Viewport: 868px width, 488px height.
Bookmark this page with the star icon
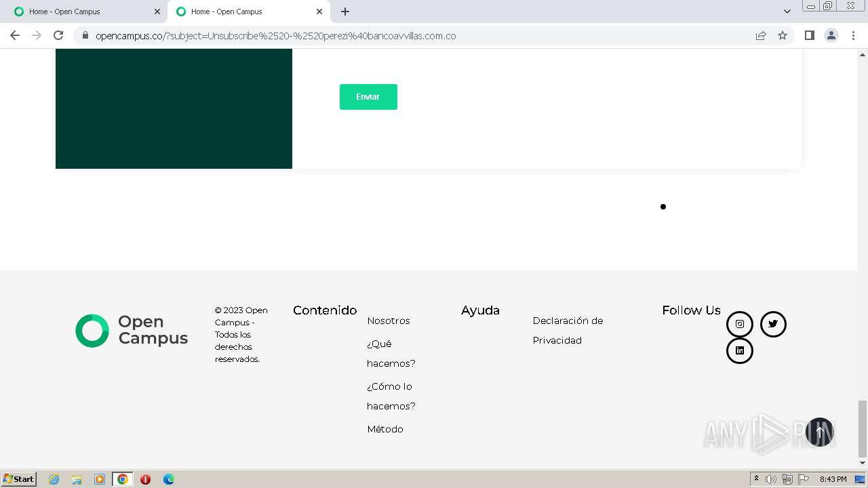point(783,35)
